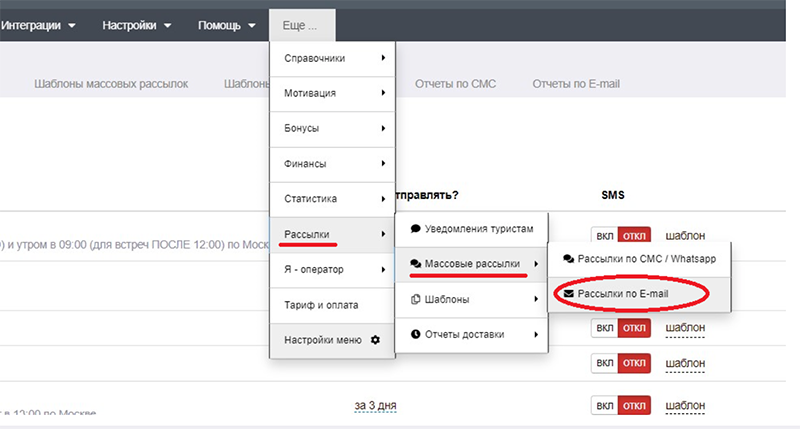
Task: Switch to the Отчеты по E-mail tab
Action: tap(576, 84)
